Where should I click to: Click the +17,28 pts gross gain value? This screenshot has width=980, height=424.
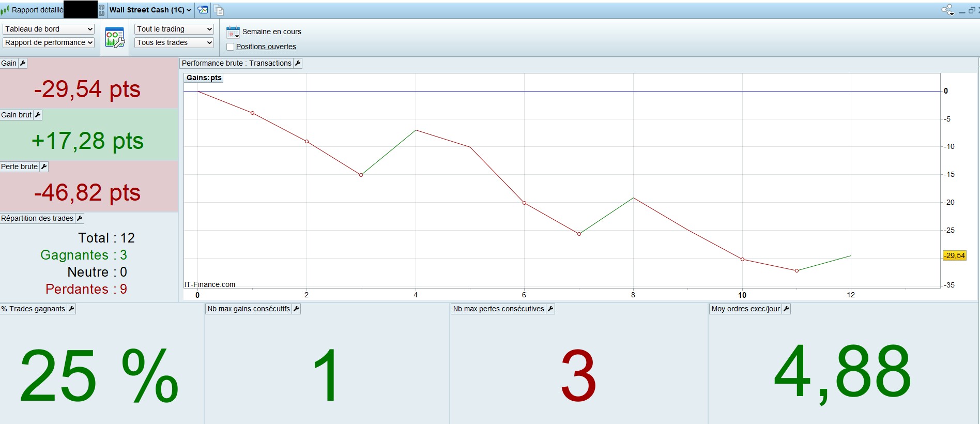87,141
